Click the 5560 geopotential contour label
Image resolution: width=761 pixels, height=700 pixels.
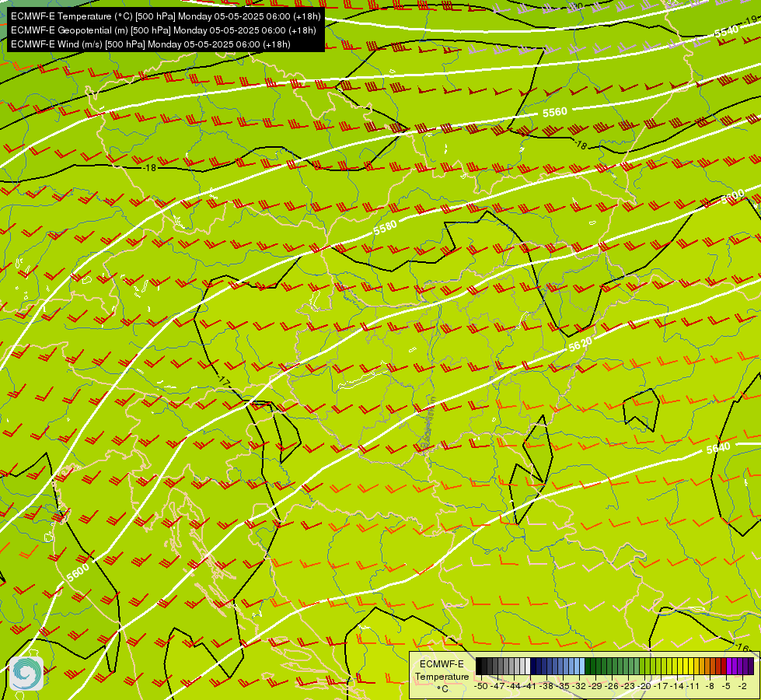point(555,112)
